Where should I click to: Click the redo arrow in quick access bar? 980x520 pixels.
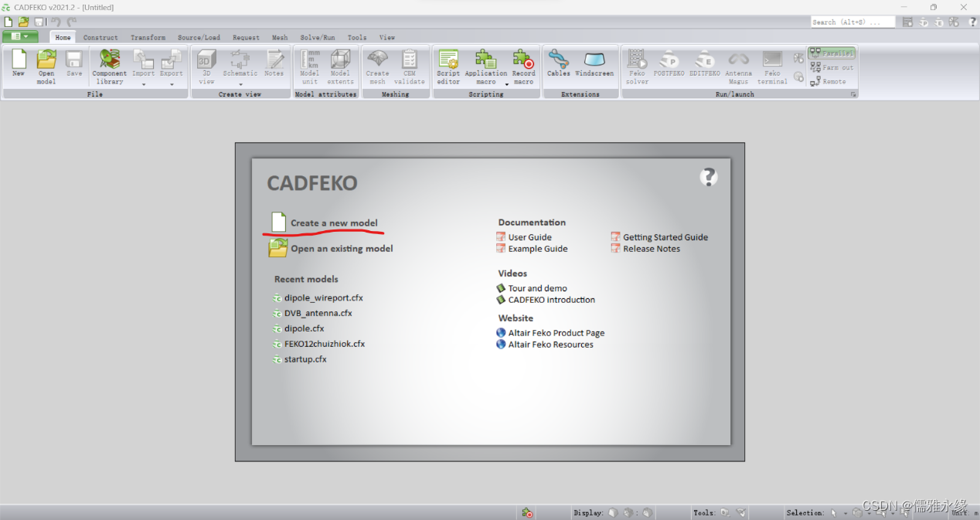(71, 22)
